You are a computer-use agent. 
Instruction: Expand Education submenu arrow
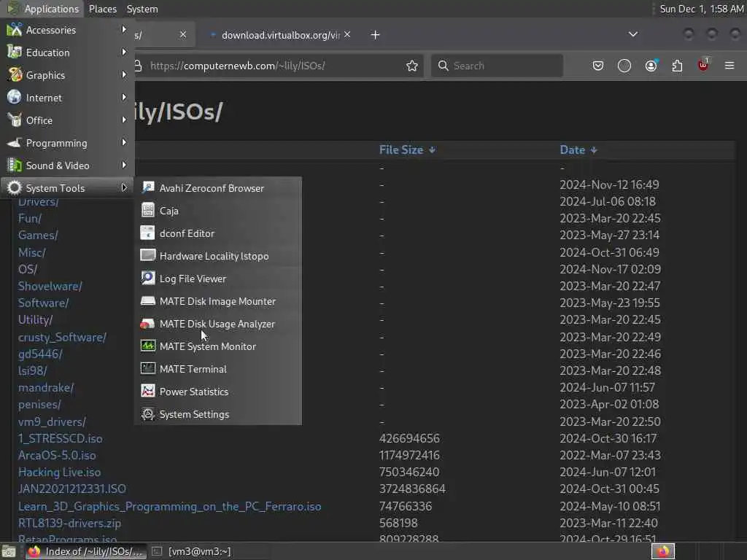124,52
